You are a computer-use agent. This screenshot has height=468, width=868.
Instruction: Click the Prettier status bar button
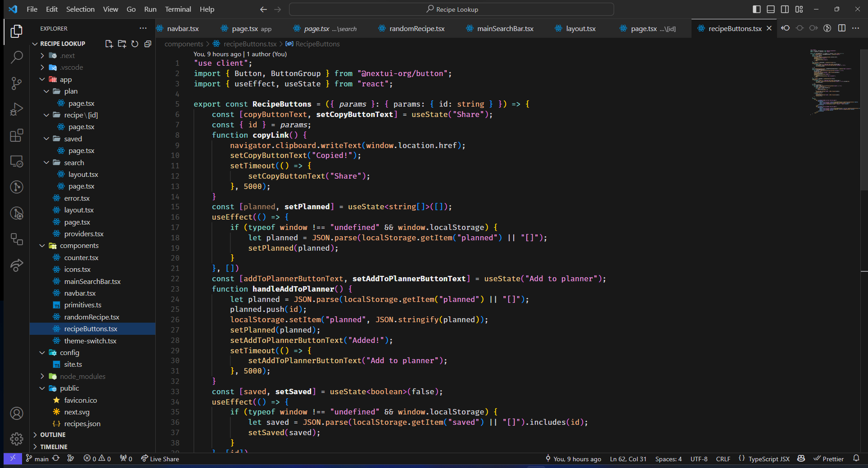click(828, 459)
